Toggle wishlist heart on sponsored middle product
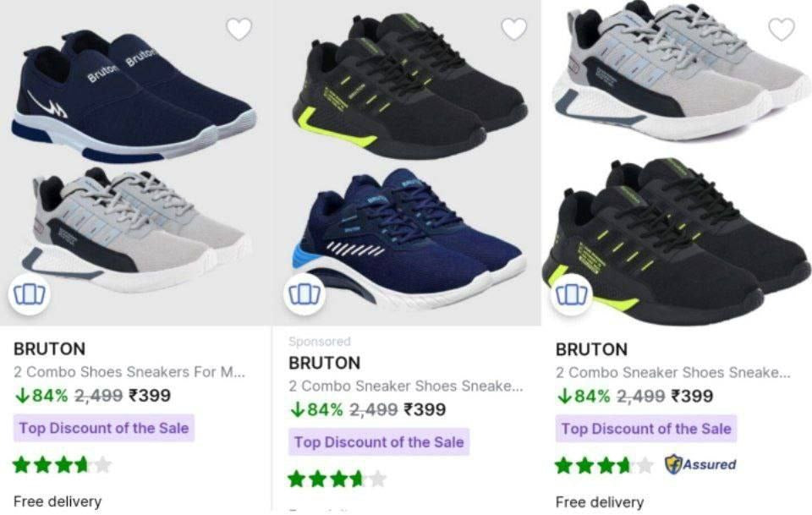Viewport: 812px width, 515px height. click(x=513, y=30)
